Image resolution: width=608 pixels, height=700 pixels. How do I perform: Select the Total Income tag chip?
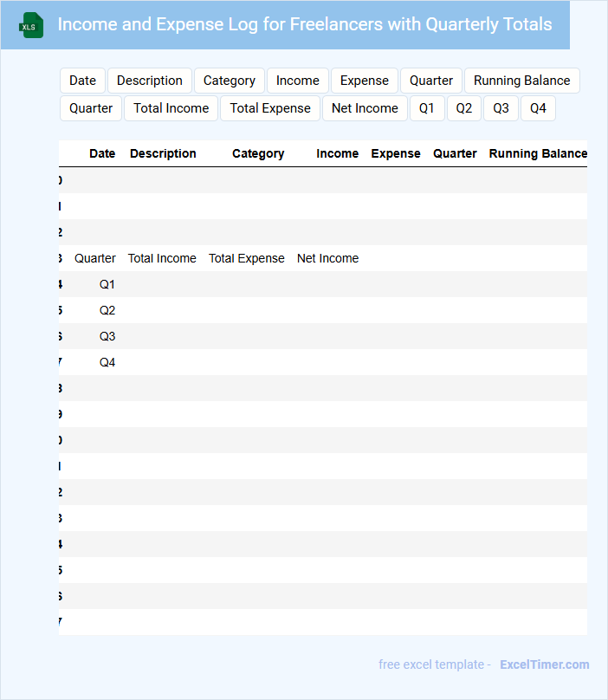tap(171, 108)
